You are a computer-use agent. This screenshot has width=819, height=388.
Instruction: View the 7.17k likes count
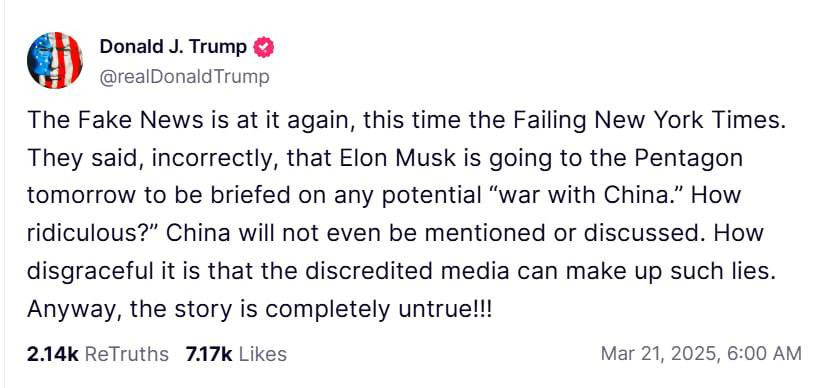[208, 354]
